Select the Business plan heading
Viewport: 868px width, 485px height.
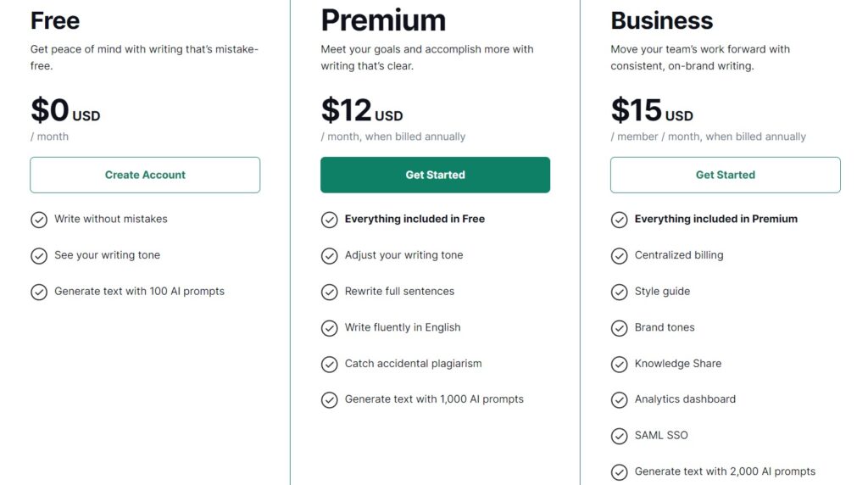coord(661,20)
